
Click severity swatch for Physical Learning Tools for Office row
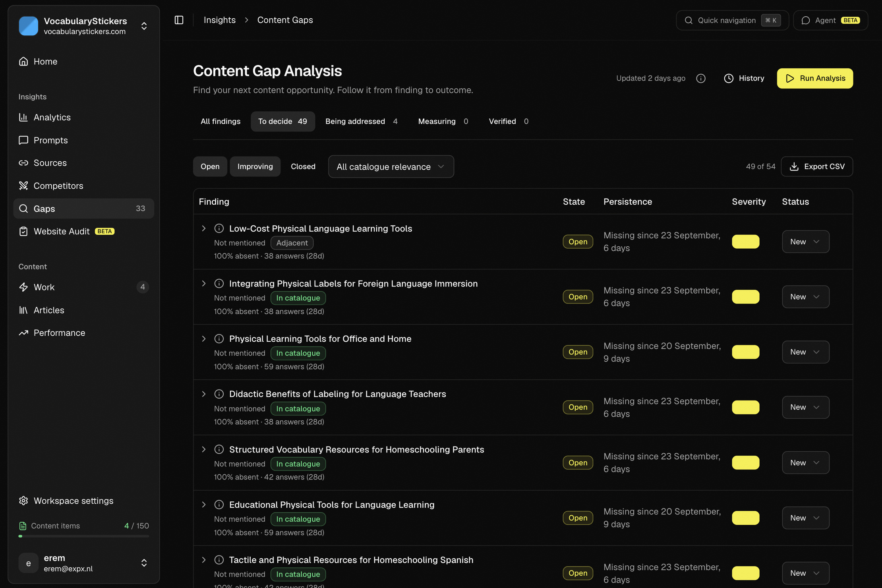[746, 352]
